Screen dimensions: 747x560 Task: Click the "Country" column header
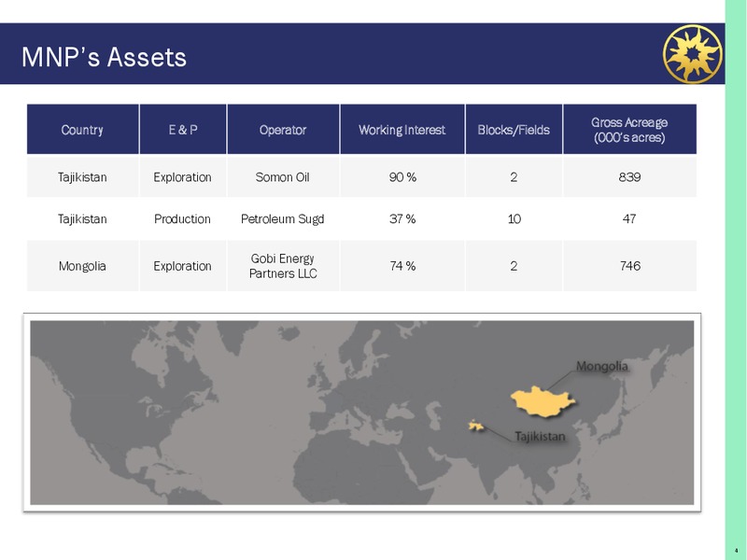click(x=82, y=130)
